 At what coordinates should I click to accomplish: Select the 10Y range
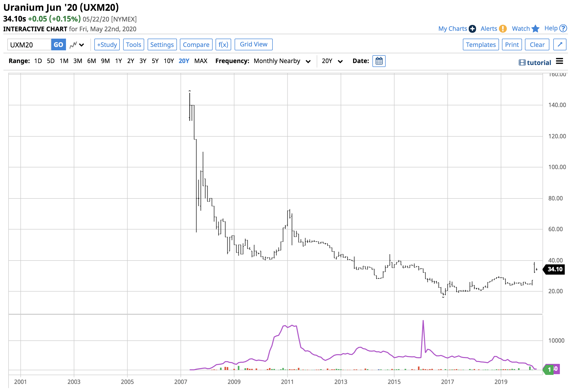(169, 61)
